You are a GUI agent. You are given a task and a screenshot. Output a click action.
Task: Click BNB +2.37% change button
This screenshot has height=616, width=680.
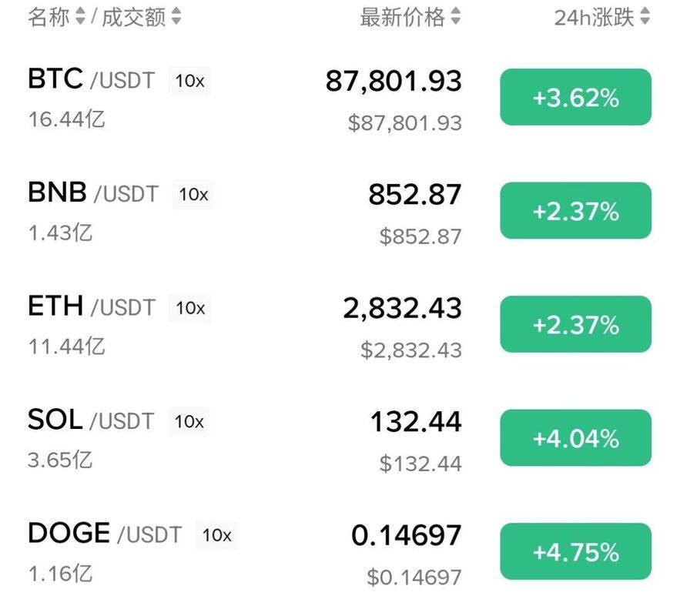(575, 211)
